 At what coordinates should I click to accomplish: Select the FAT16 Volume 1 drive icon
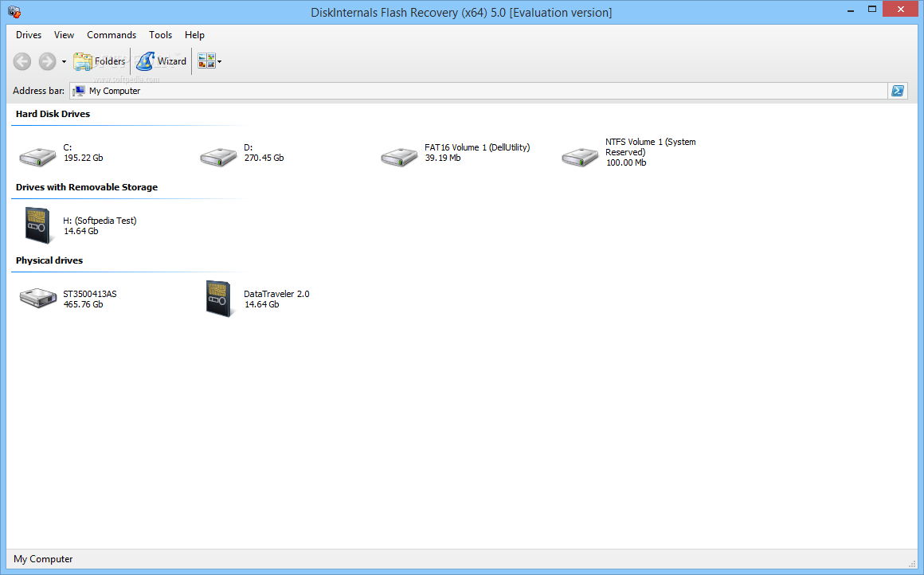[399, 157]
